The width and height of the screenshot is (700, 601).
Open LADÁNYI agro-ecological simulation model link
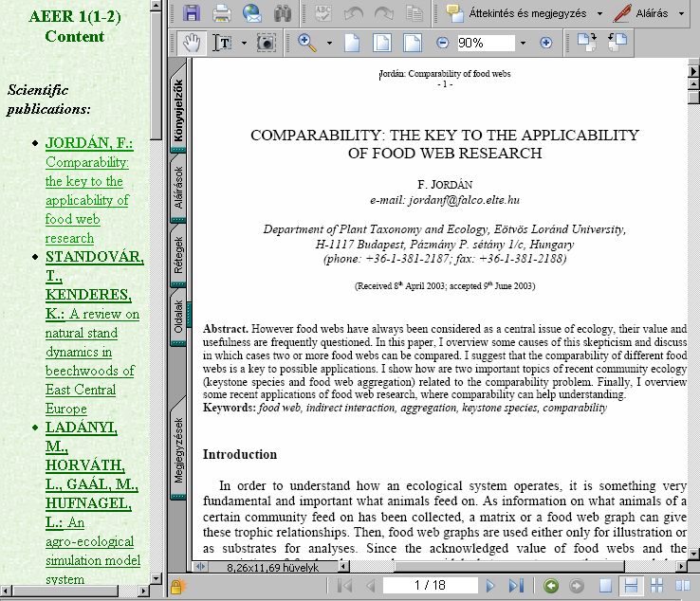(x=93, y=503)
